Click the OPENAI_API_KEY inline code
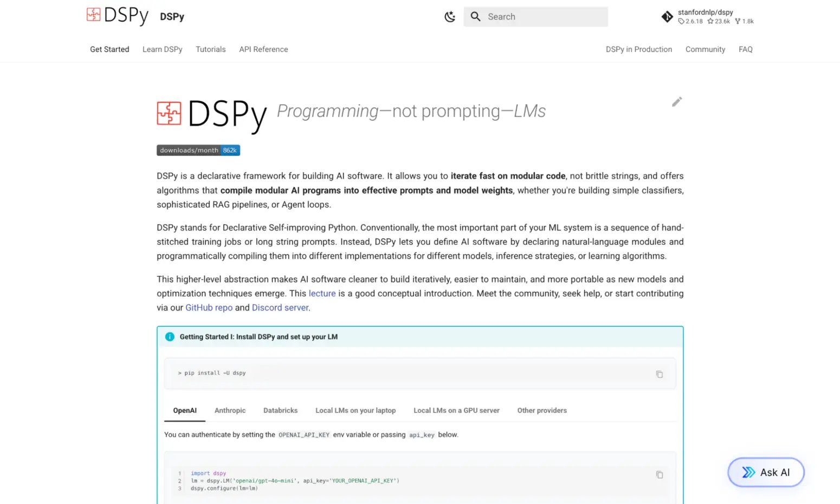840x504 pixels. click(304, 435)
